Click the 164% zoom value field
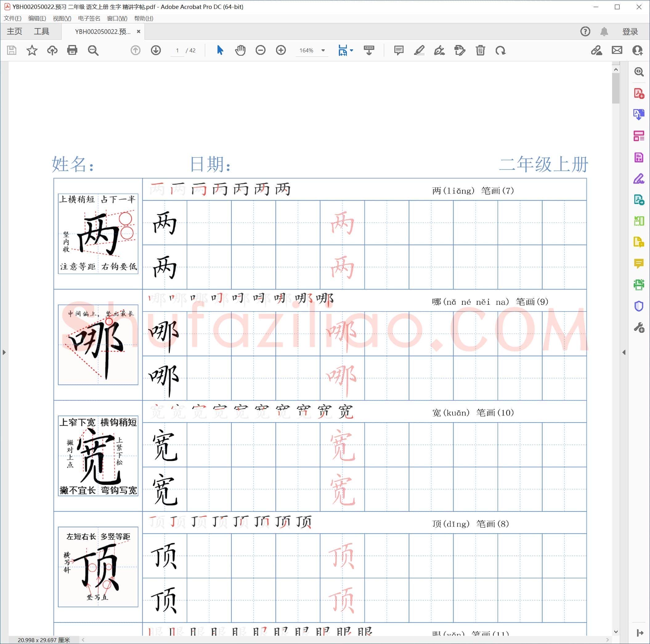650x644 pixels. [x=307, y=51]
